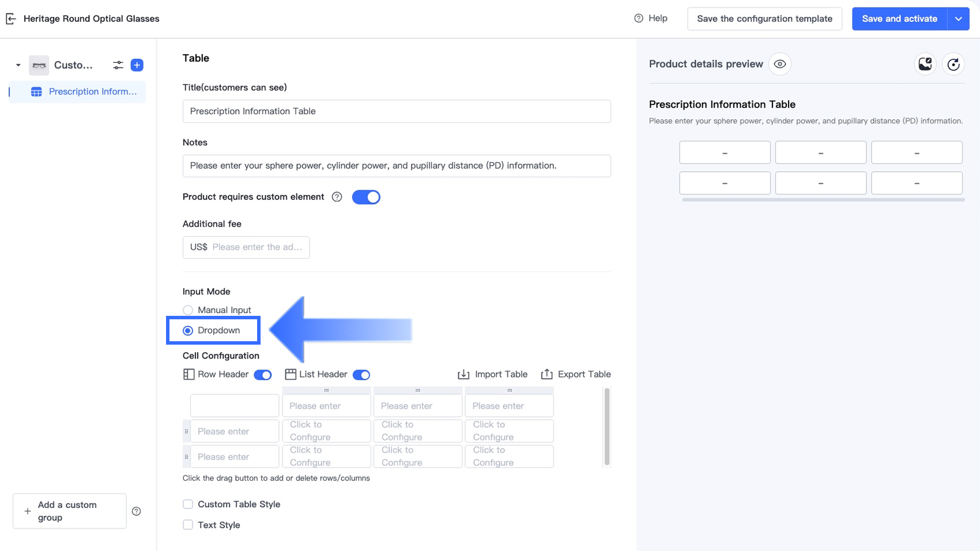Click Add a custom group button
980x551 pixels.
70,511
